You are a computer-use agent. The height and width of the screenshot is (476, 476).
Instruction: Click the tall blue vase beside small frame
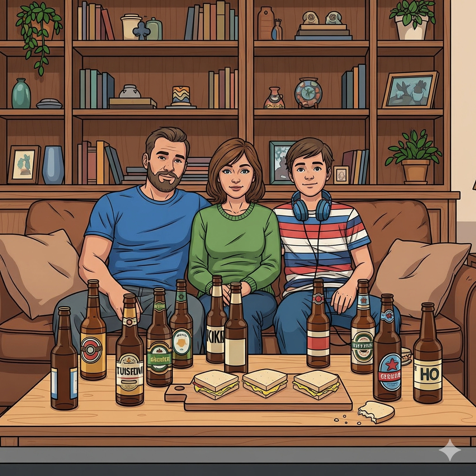53,165
